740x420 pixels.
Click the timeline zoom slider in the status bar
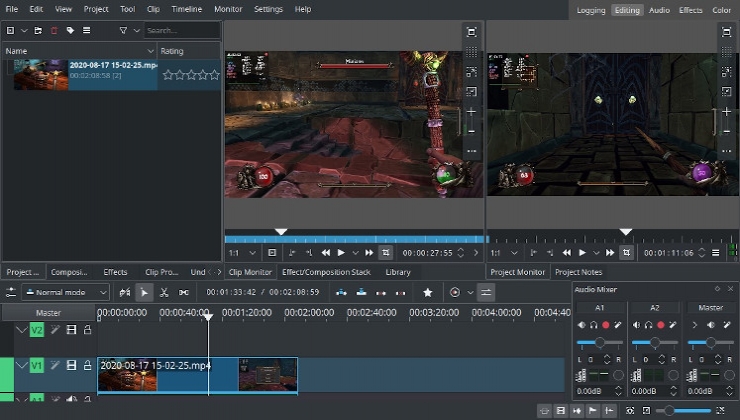[x=682, y=411]
